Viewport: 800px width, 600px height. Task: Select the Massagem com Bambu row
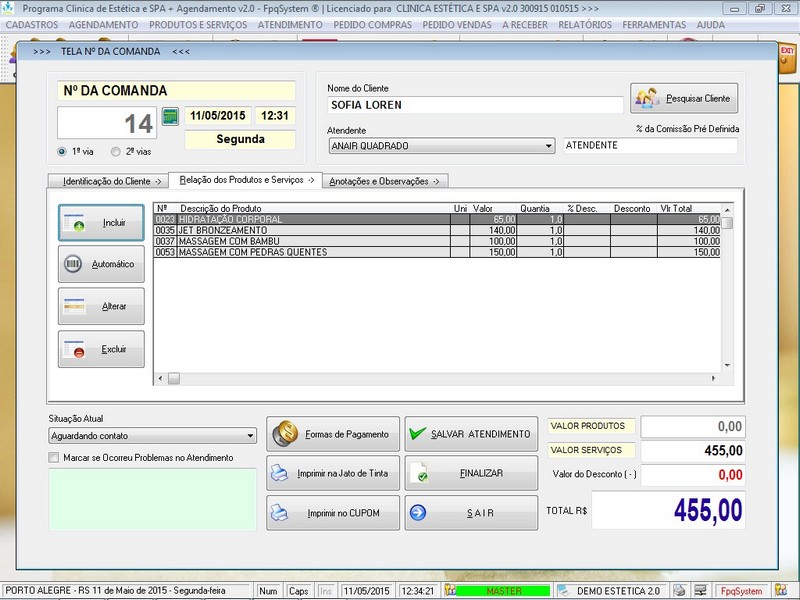coord(300,241)
